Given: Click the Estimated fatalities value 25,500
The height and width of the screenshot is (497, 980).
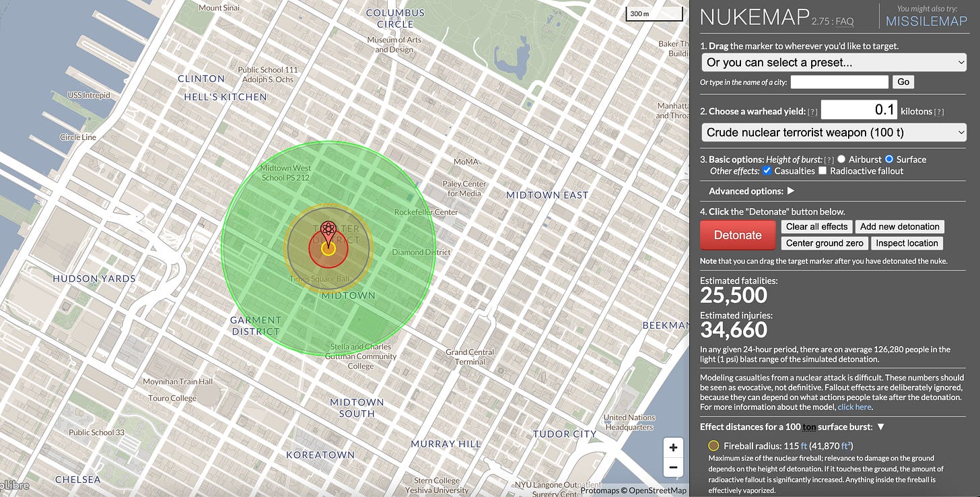Looking at the screenshot, I should [734, 295].
